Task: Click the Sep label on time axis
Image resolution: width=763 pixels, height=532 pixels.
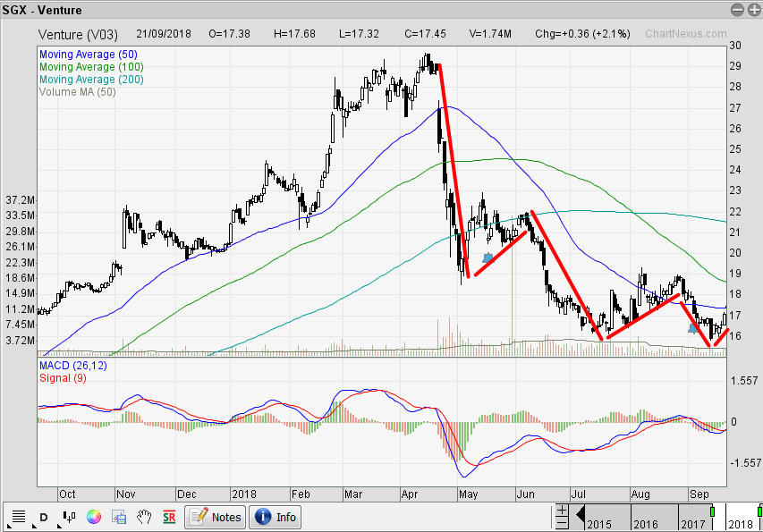Action: coord(699,494)
